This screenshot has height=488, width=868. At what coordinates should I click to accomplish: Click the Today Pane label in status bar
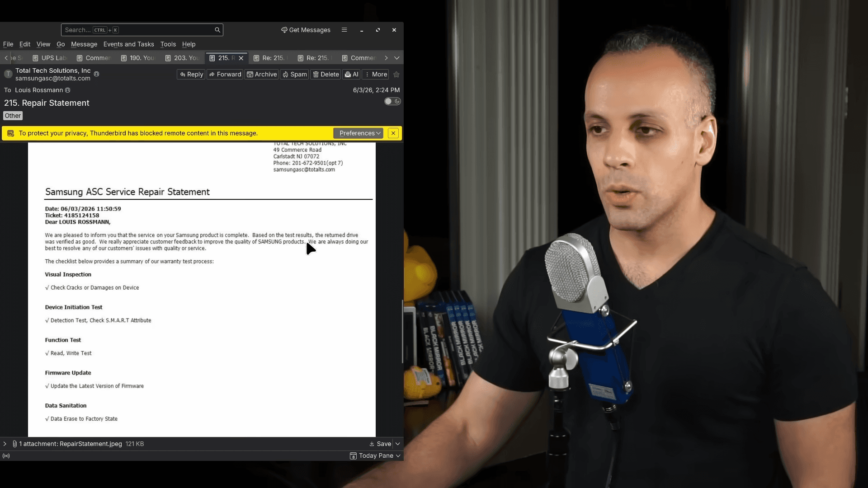pos(376,456)
